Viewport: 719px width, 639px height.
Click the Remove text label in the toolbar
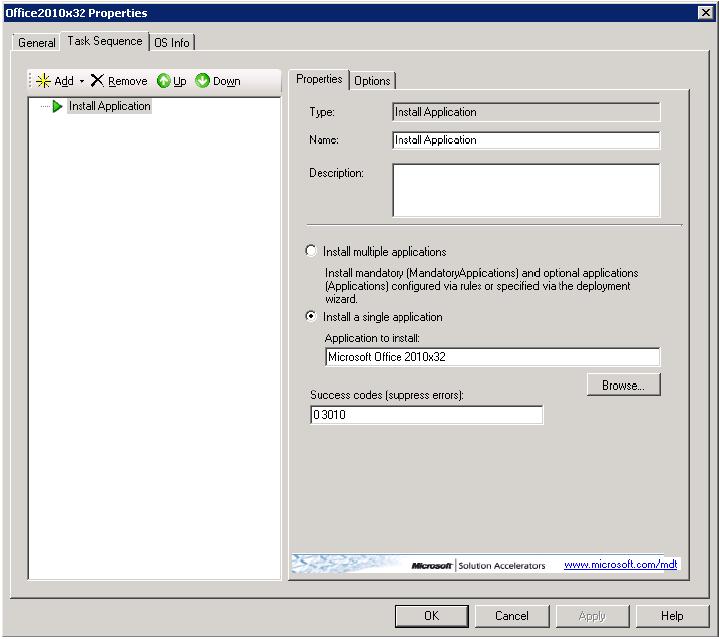(127, 81)
